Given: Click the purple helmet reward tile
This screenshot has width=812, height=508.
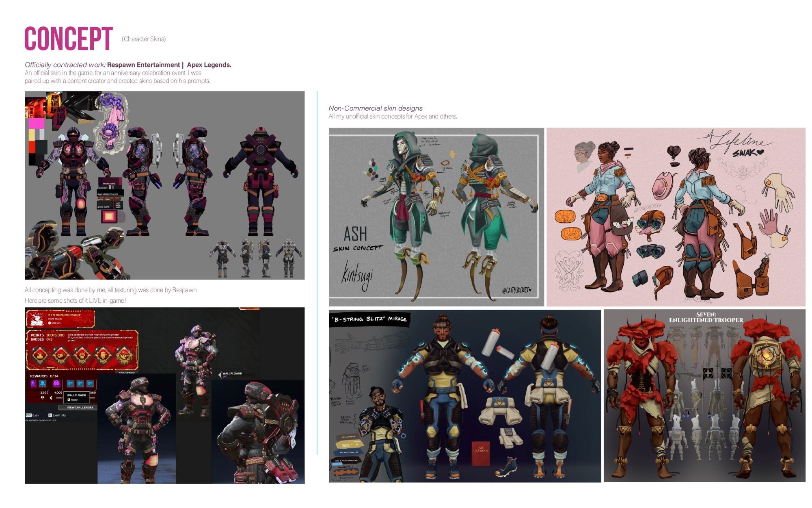Looking at the screenshot, I should pos(56,384).
